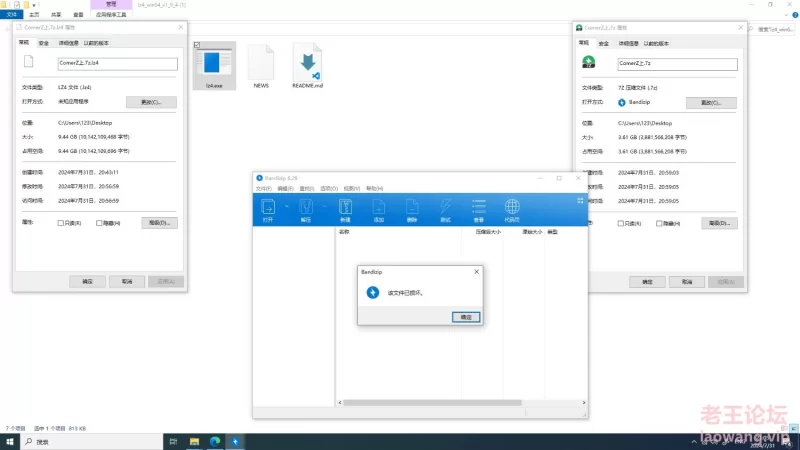Open Task View from the taskbar
Viewport: 800px width, 450px height.
[x=173, y=442]
